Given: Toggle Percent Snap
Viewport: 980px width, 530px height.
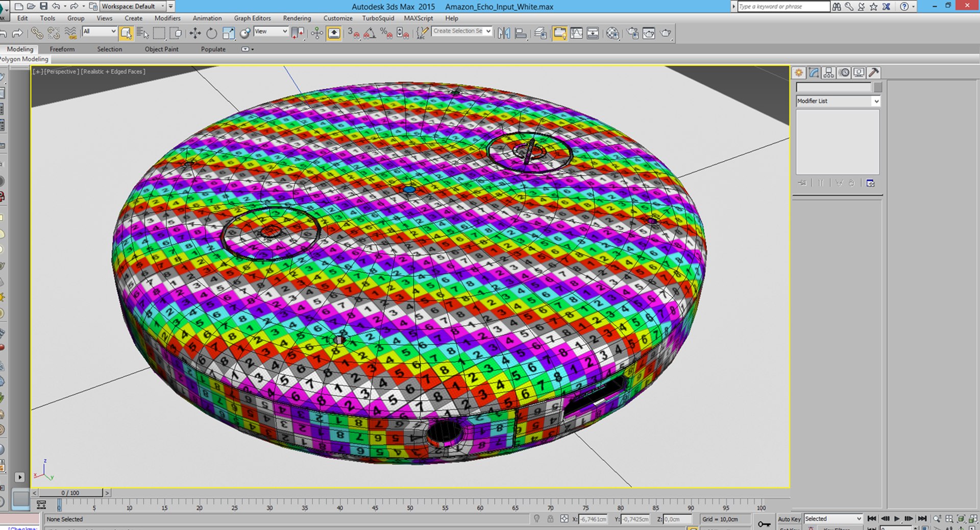Looking at the screenshot, I should [386, 33].
